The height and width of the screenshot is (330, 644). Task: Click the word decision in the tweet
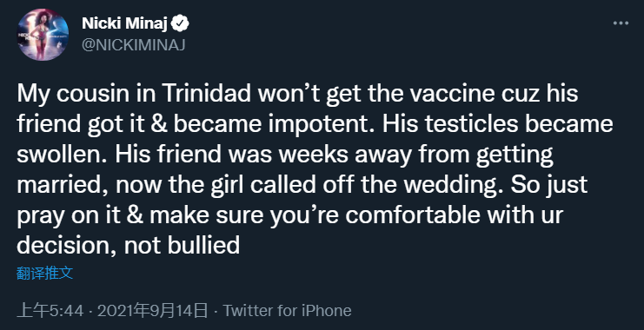(66, 246)
